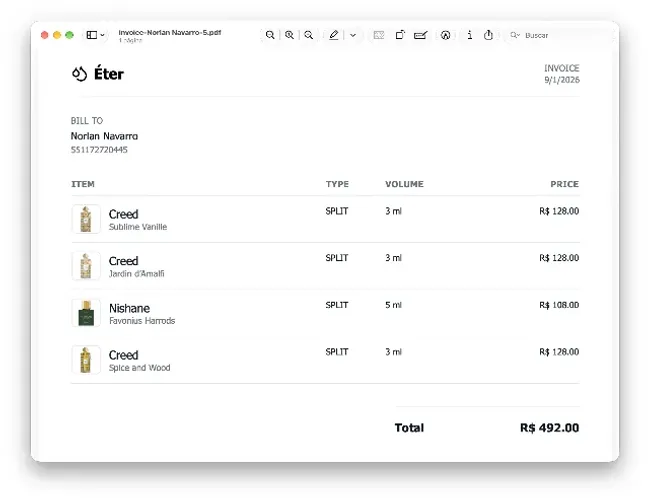The image size is (649, 500).
Task: Close the window with red button
Action: pos(45,35)
